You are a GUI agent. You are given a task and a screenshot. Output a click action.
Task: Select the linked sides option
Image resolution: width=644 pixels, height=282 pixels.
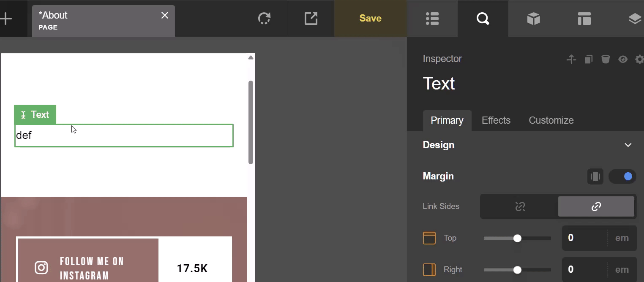pos(596,206)
